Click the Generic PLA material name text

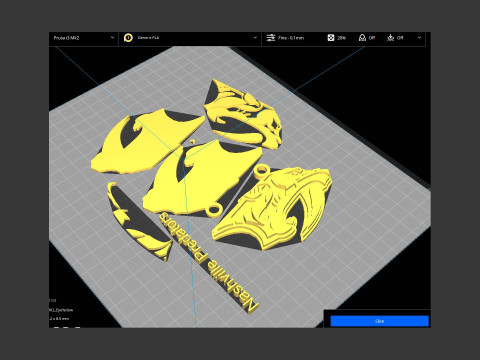(x=148, y=38)
